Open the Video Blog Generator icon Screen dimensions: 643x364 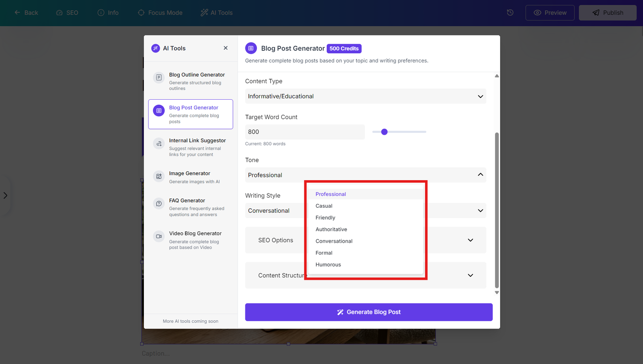tap(159, 236)
